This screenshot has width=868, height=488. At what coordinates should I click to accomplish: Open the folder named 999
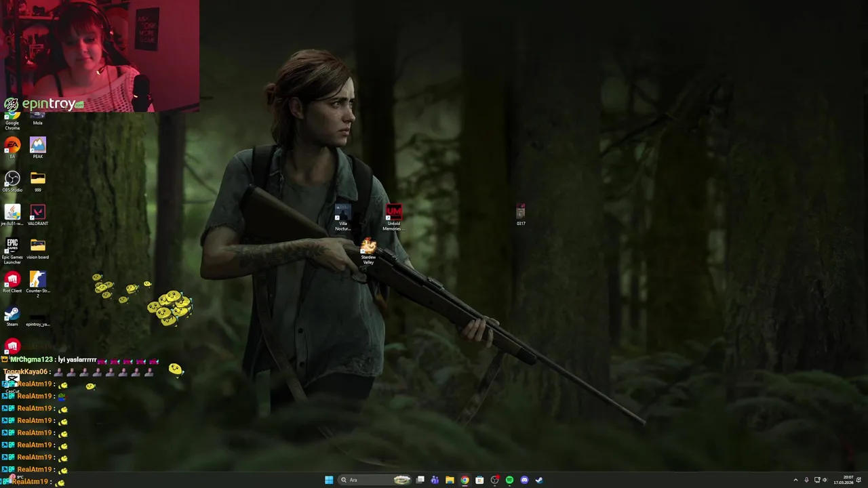[x=38, y=181]
